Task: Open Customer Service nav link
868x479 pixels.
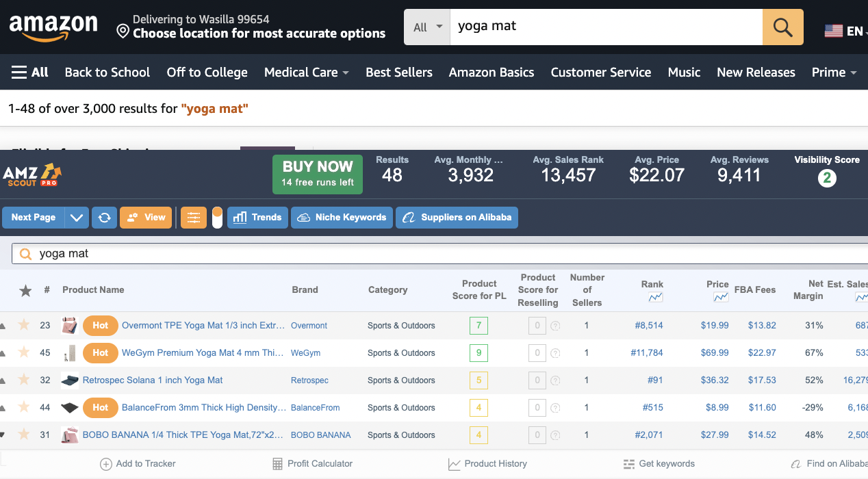Action: click(x=601, y=72)
